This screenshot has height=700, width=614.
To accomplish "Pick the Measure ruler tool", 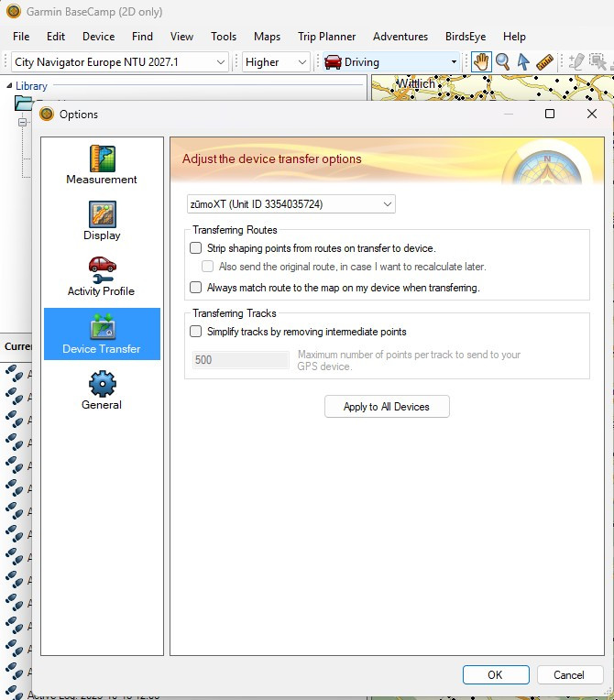I will pos(544,61).
